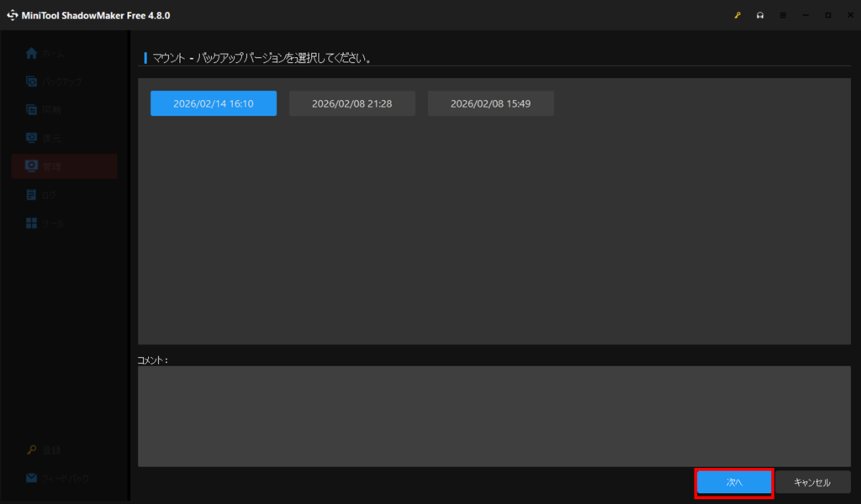Click the 登録 key icon in sidebar

click(31, 450)
